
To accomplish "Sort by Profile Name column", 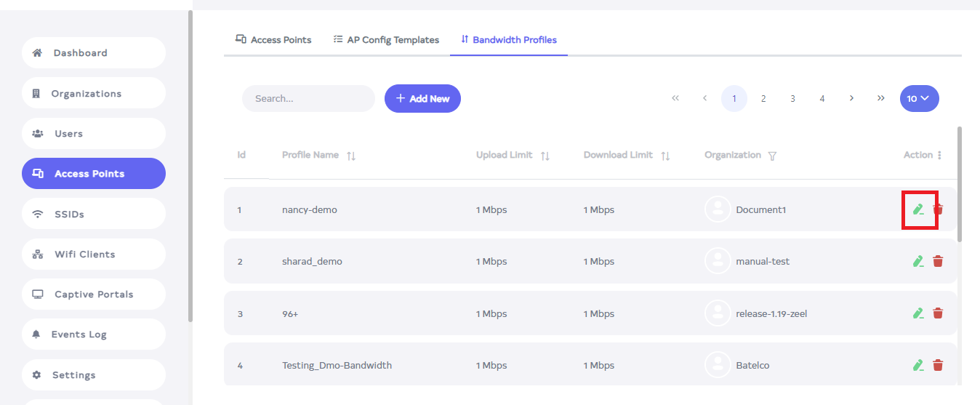I will coord(351,156).
